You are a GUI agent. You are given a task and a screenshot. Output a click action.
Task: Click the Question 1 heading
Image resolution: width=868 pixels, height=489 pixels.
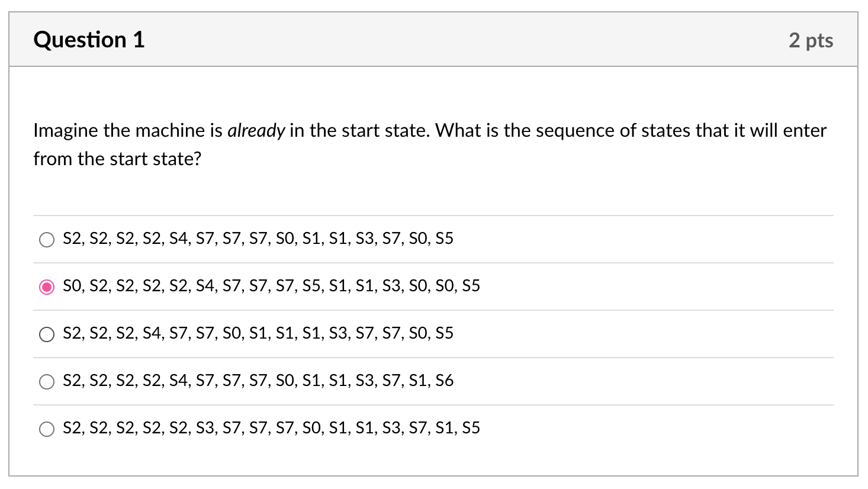(89, 39)
